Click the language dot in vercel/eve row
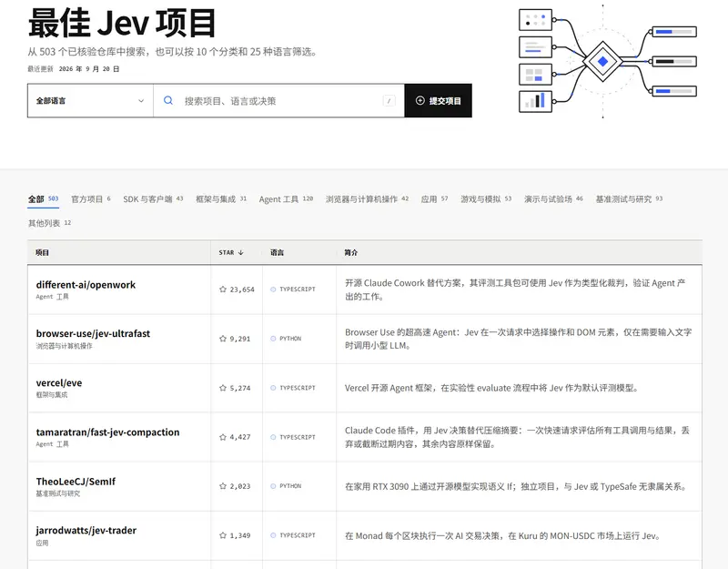 (x=274, y=388)
